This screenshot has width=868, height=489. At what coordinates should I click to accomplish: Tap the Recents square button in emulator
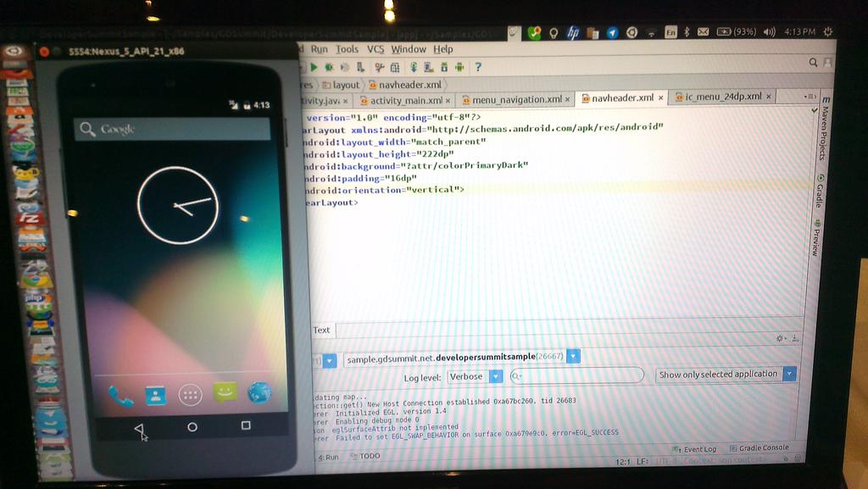pos(246,425)
